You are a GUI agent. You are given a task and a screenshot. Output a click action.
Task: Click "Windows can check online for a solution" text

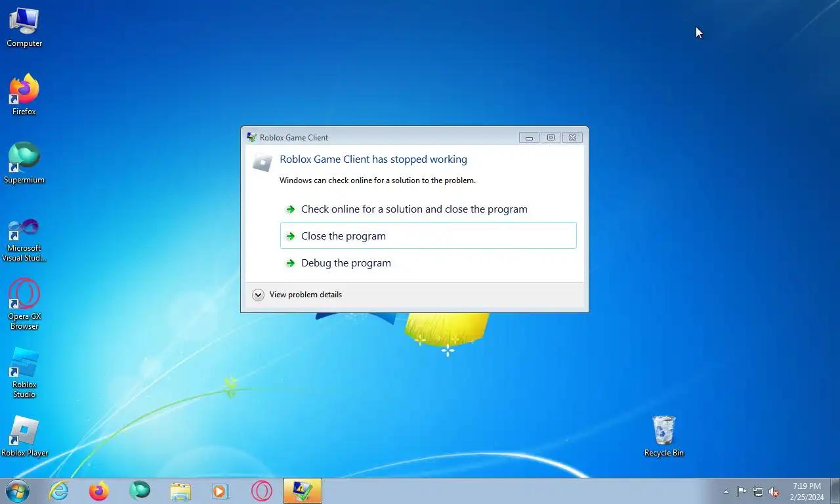[377, 180]
